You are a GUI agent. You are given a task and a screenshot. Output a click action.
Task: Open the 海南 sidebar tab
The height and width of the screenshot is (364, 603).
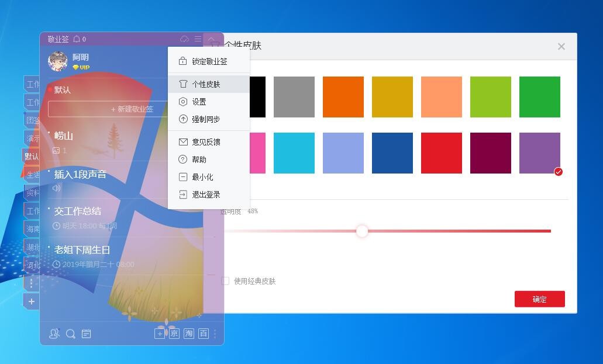32,228
